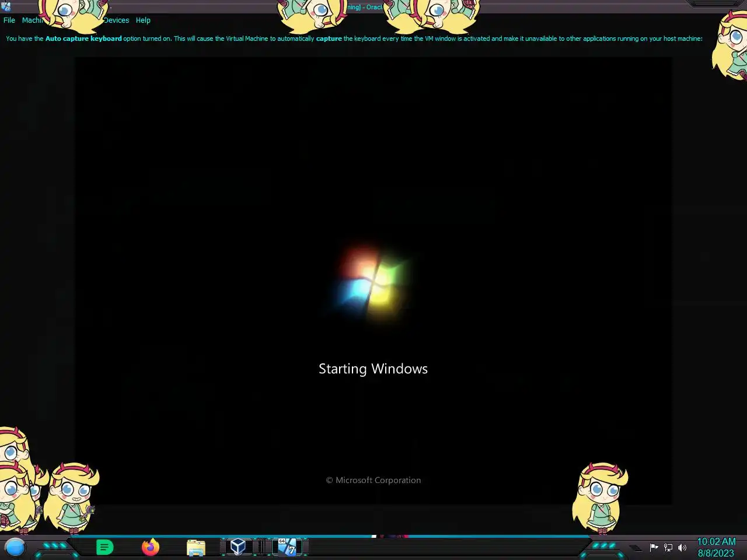Switch to the VirtualBox Manager cube icon
747x560 pixels.
click(238, 547)
